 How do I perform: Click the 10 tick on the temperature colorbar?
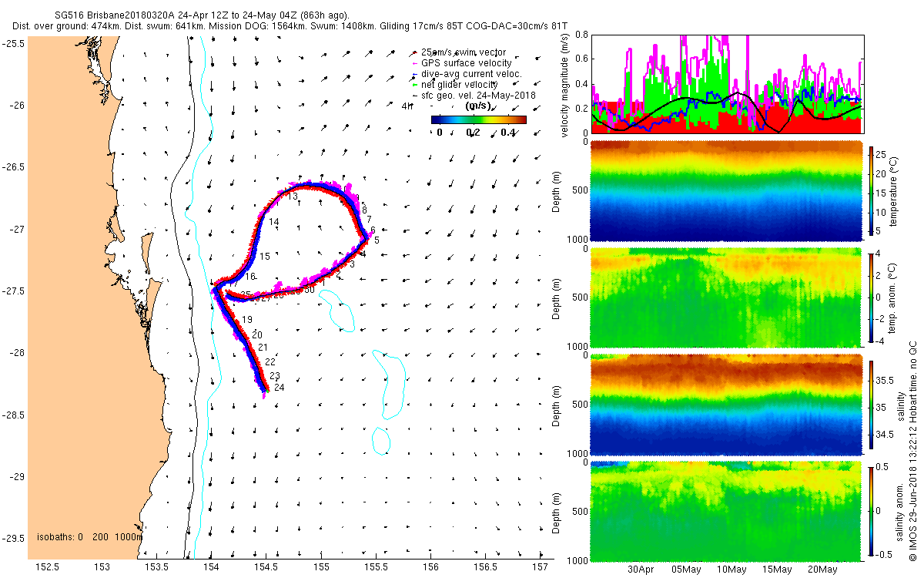[882, 212]
